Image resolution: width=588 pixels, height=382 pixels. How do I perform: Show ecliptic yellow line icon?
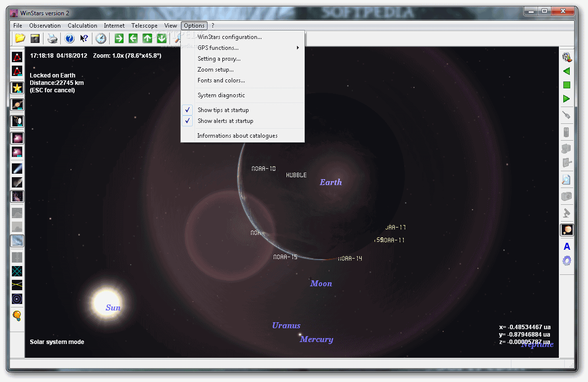(17, 285)
